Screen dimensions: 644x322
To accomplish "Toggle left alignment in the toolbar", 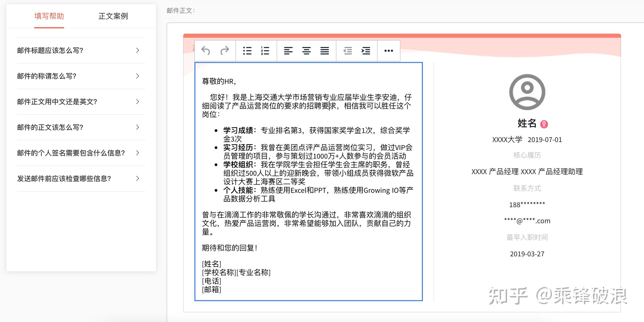I will (289, 50).
